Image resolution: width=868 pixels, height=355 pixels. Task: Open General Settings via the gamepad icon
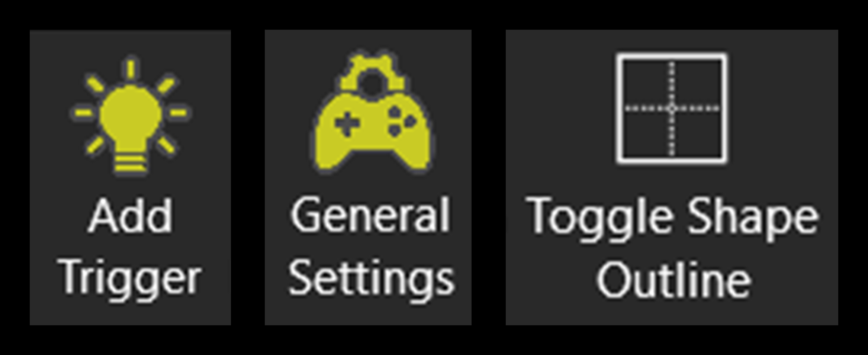[x=372, y=112]
